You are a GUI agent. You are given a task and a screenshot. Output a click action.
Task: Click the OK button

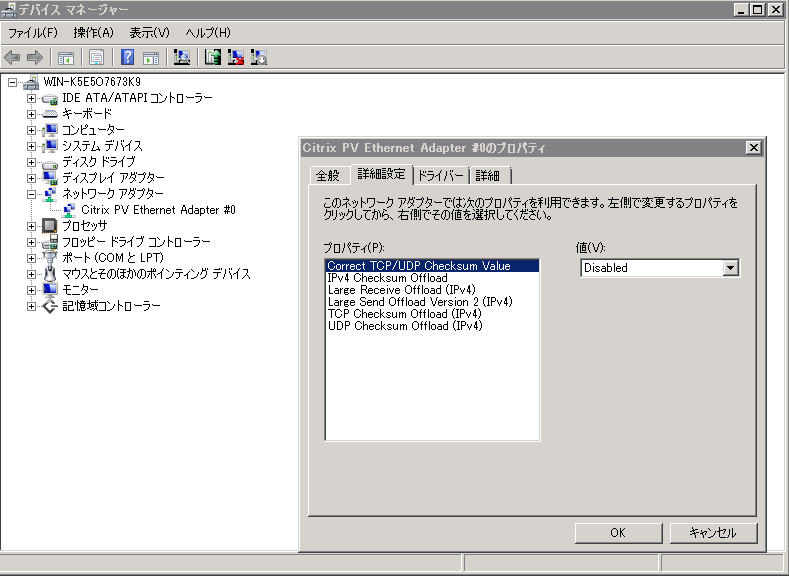point(618,533)
